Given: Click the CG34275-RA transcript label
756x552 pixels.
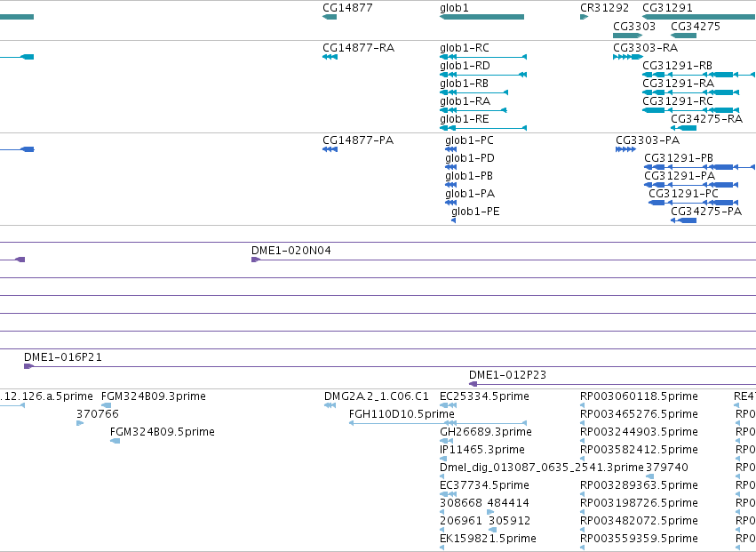Looking at the screenshot, I should coord(706,119).
